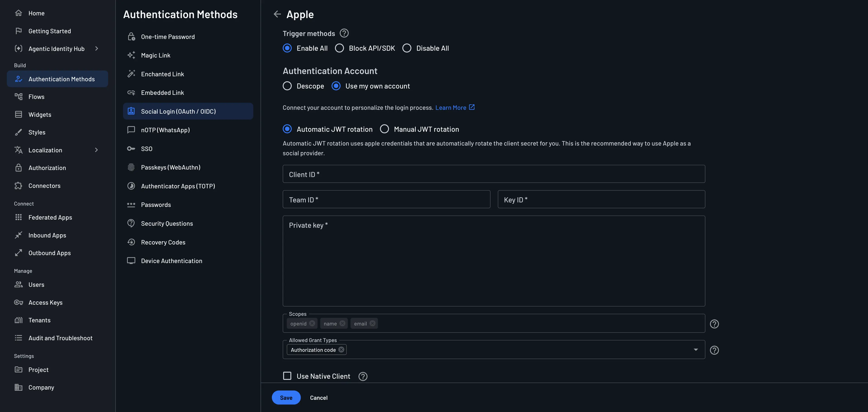Screen dimensions: 868x412
Task: Open the Magic Link method
Action: 188,55
